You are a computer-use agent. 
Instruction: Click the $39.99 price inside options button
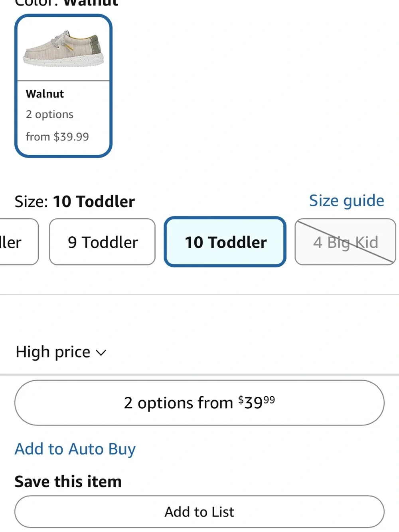coord(257,402)
